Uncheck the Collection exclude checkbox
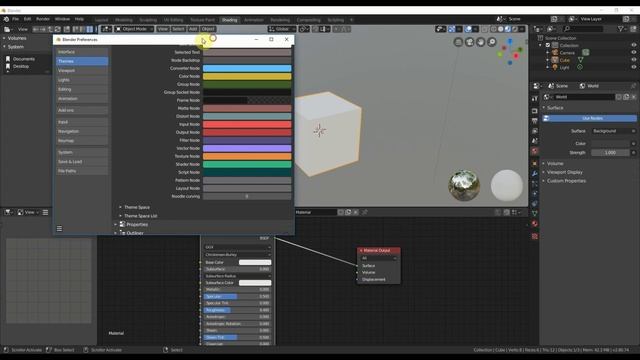The height and width of the screenshot is (360, 640). (548, 45)
